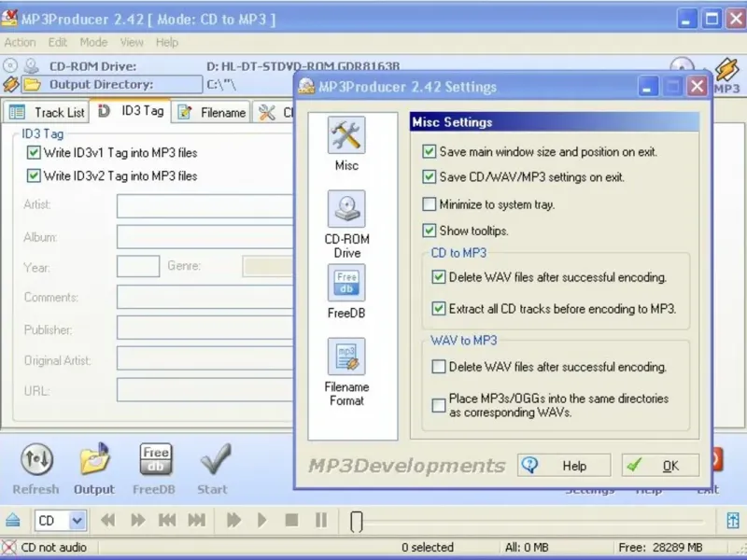747x560 pixels.
Task: Click the single-triangle play button
Action: click(x=262, y=520)
